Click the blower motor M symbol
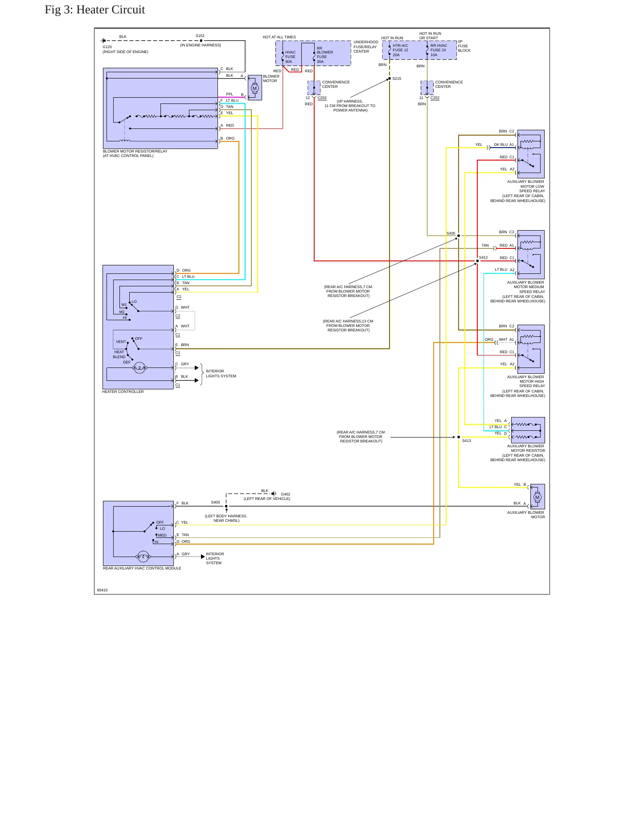The image size is (644, 834). [255, 88]
